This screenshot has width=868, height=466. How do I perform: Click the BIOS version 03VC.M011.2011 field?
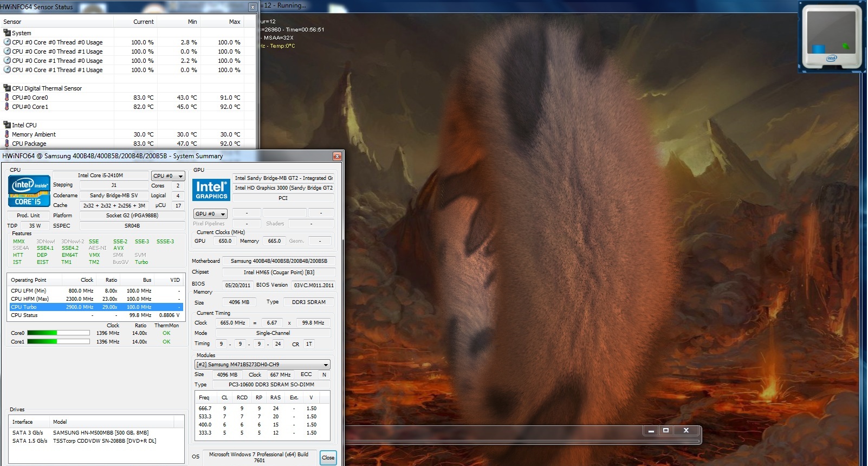314,285
